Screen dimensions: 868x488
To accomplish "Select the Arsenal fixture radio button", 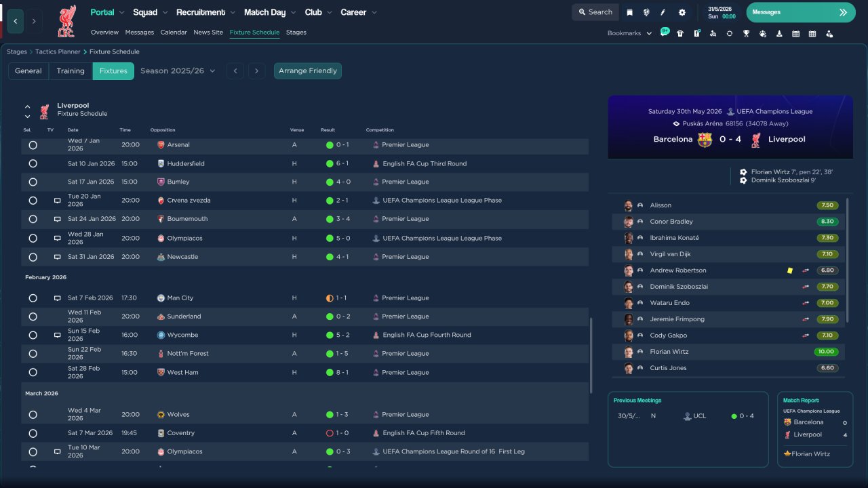I will [33, 145].
